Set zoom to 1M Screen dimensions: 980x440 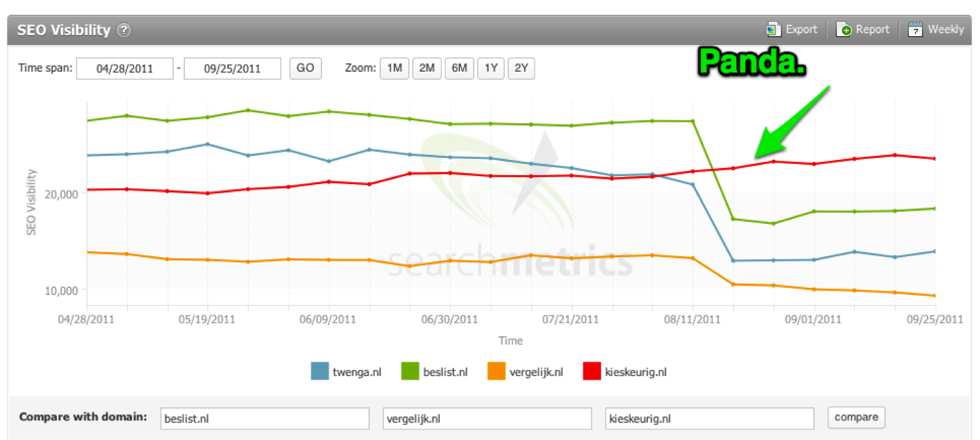(x=394, y=69)
